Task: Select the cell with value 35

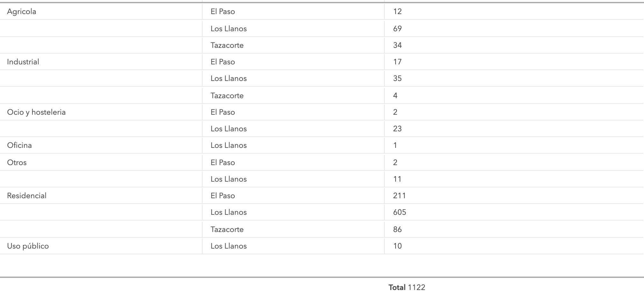Action: coord(397,79)
